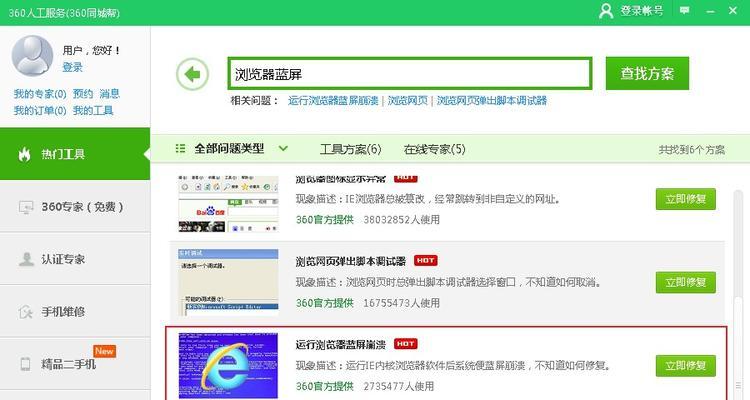Click the 登录 link under user greeting
This screenshot has height=400, width=750.
pos(72,67)
